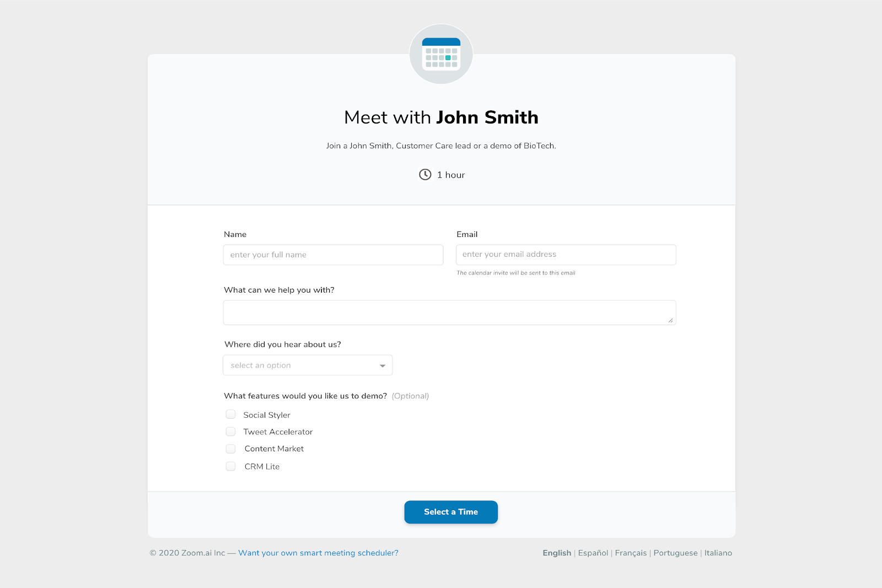Click the 'What can we help' text area

tap(449, 312)
